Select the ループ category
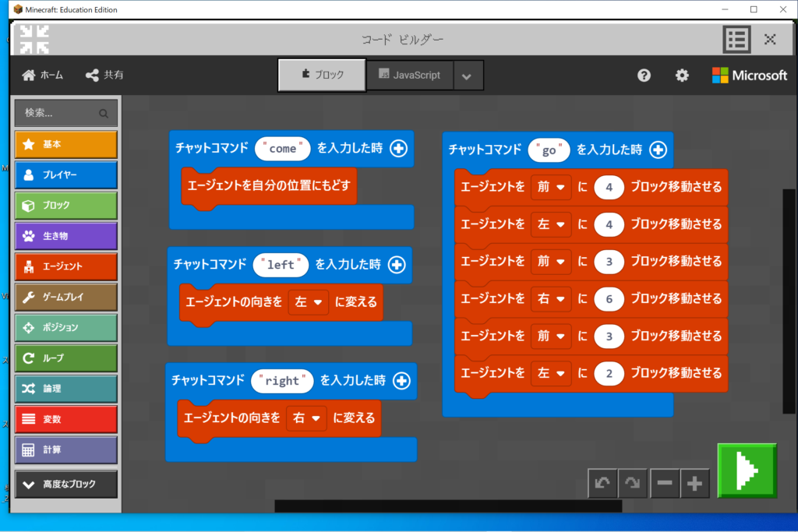This screenshot has height=532, width=798. point(65,358)
